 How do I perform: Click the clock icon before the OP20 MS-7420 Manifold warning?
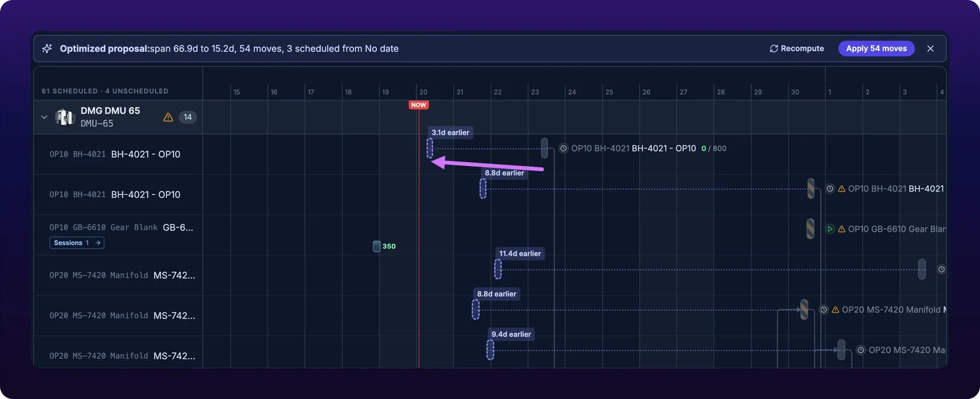coord(824,310)
